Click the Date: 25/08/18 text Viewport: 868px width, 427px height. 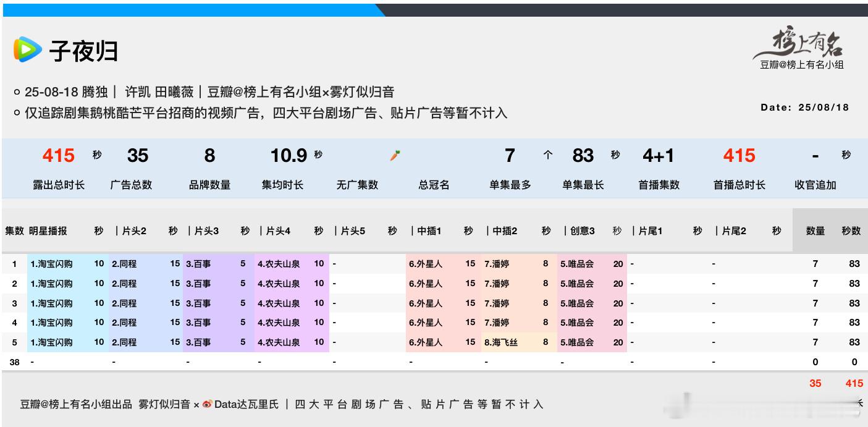pyautogui.click(x=805, y=107)
